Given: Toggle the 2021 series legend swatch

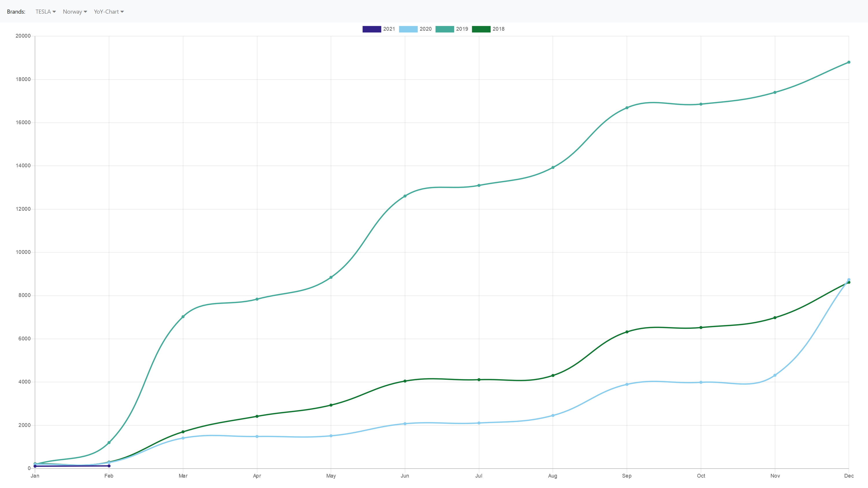Looking at the screenshot, I should coord(372,29).
